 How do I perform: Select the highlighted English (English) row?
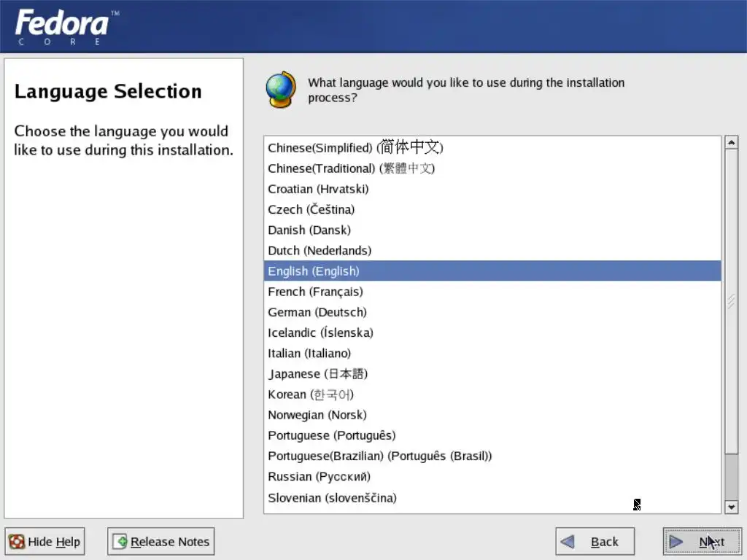coord(492,271)
